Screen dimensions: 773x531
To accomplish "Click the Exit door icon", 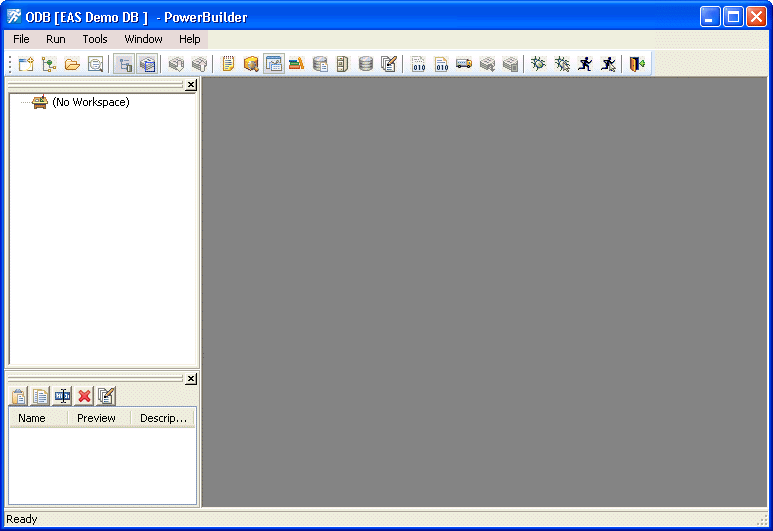I will click(x=637, y=64).
